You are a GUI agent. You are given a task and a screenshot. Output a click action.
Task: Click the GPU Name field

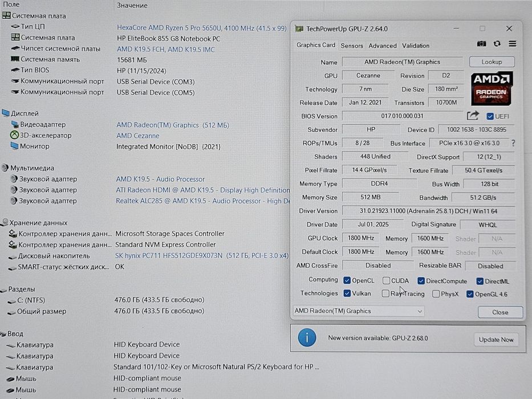(403, 62)
